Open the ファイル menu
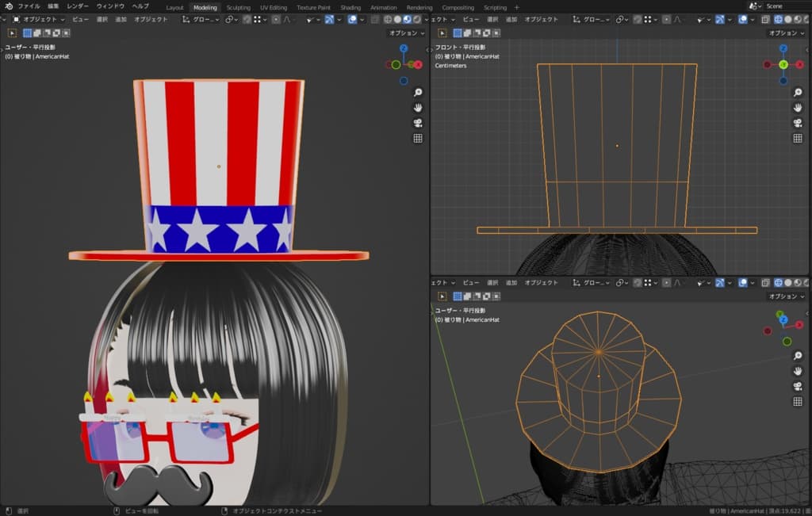 pos(29,6)
